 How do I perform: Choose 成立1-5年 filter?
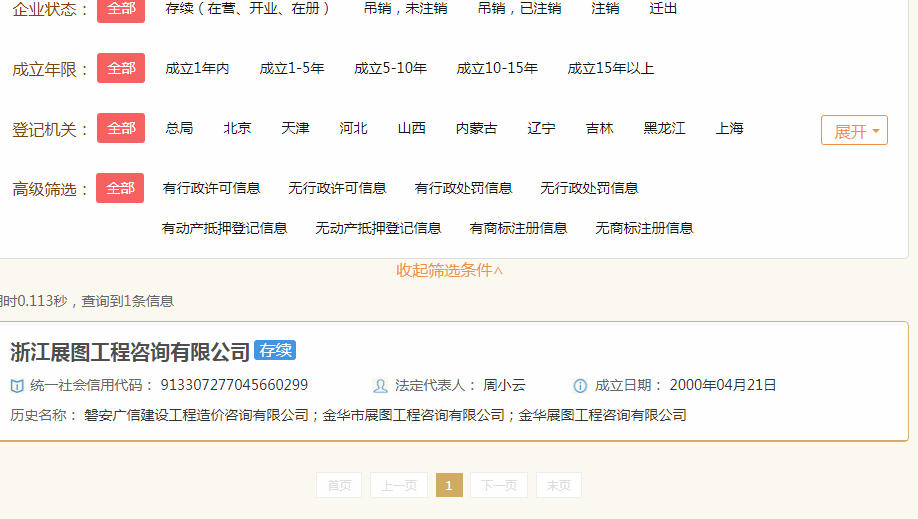point(292,69)
